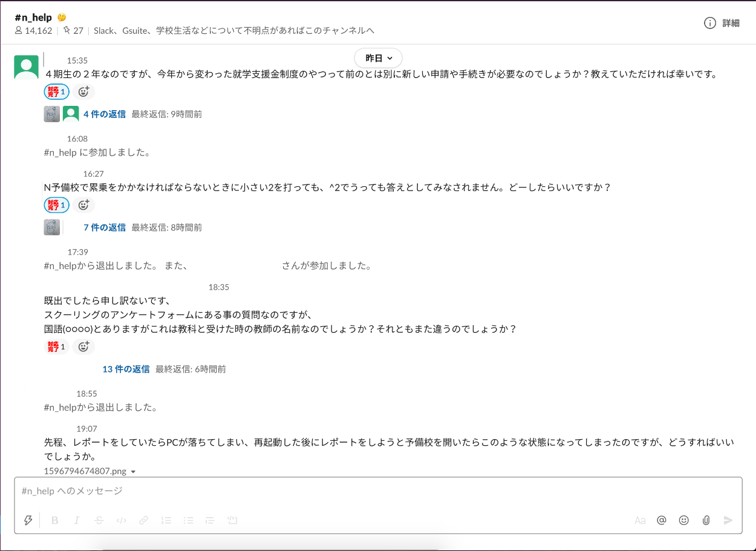Click into the #n_help message field
Screen dimensions: 756x551
pos(378,491)
